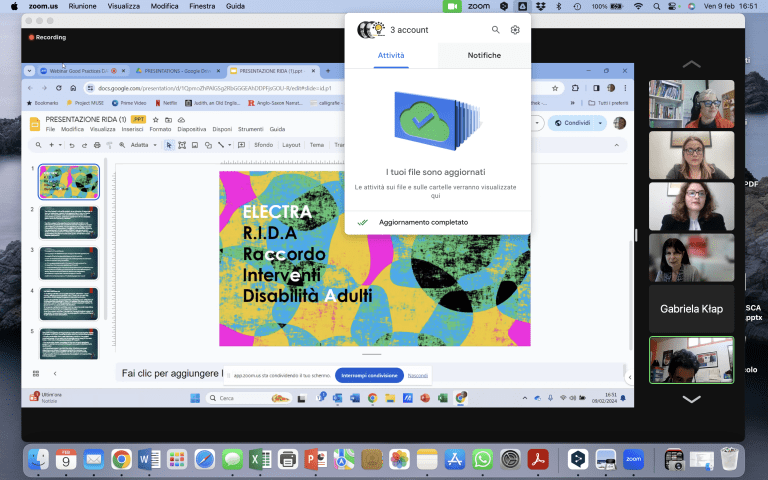Open Chrome tab search dropdown
768x480 pixels.
click(29, 71)
